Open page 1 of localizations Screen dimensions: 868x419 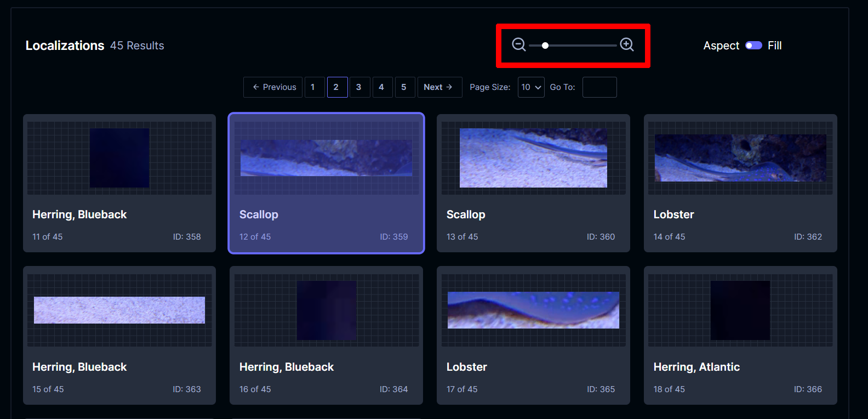[x=315, y=87]
